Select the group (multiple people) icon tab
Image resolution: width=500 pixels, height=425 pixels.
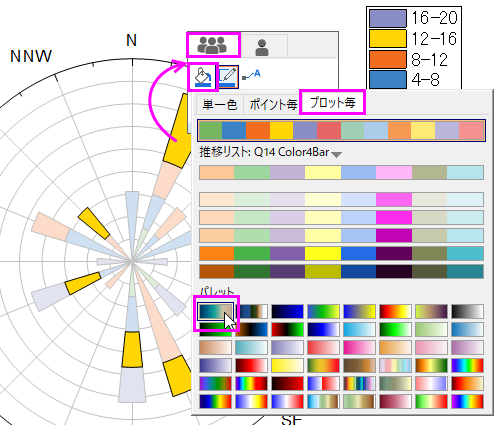[213, 45]
